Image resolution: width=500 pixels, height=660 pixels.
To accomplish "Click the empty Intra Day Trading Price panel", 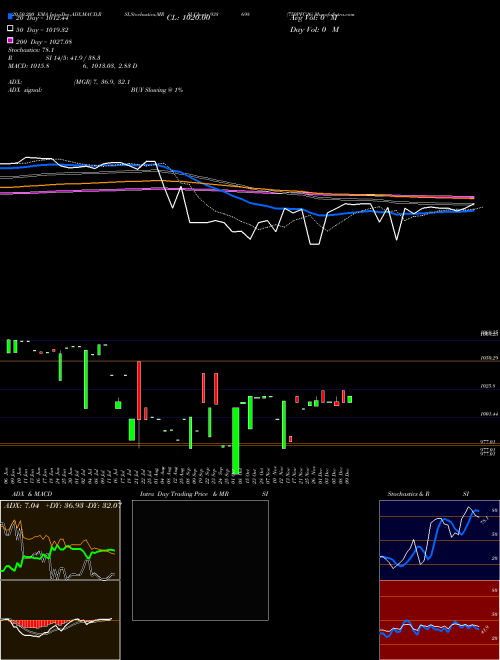I will (x=200, y=560).
